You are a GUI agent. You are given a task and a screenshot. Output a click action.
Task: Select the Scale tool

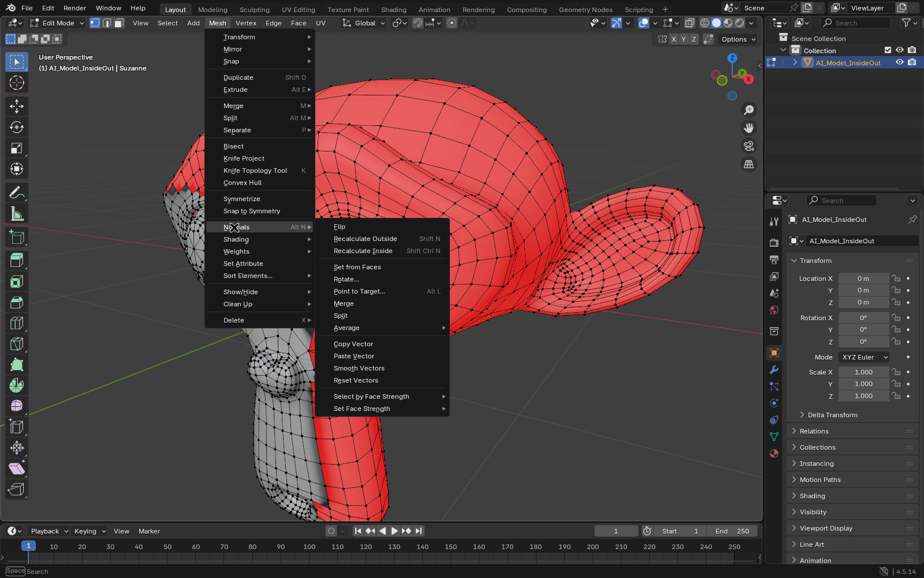tap(16, 148)
